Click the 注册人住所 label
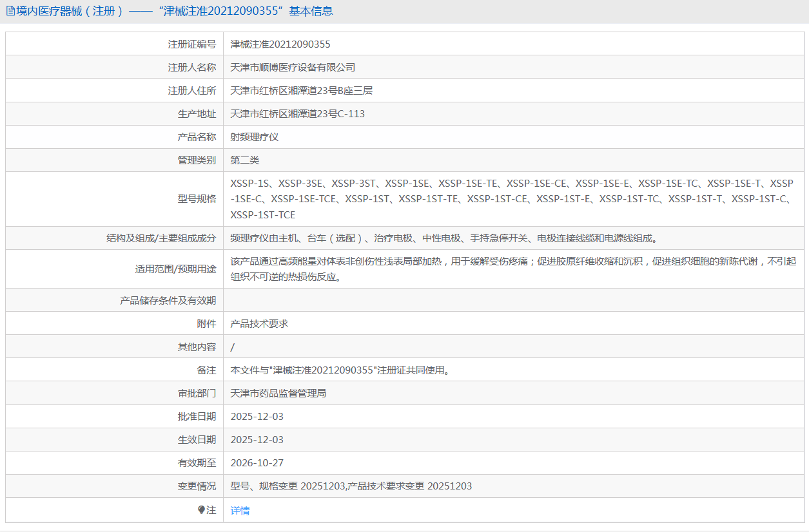The width and height of the screenshot is (809, 532). (191, 90)
